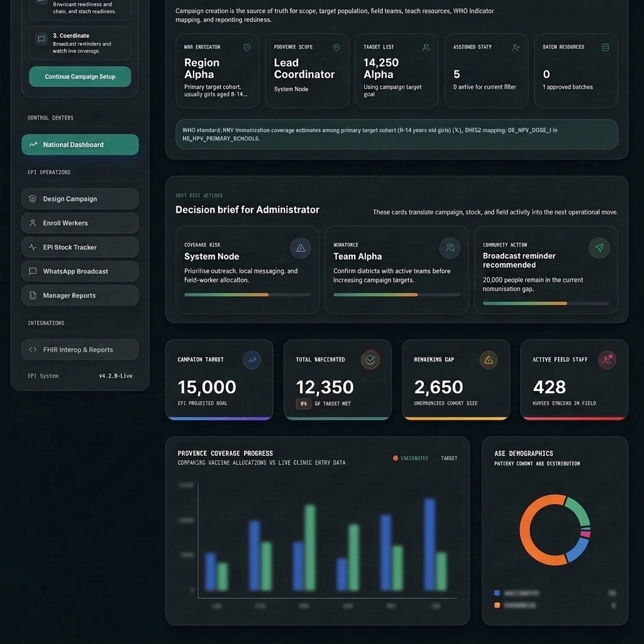Open the Team Alpha workforce card
The width and height of the screenshot is (644, 644).
pyautogui.click(x=397, y=270)
